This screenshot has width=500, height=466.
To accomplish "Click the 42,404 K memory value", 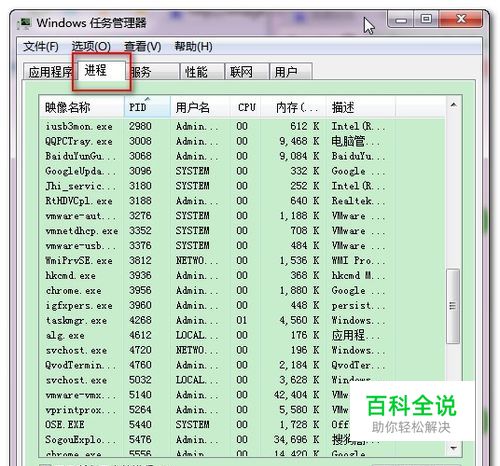I will [x=296, y=395].
